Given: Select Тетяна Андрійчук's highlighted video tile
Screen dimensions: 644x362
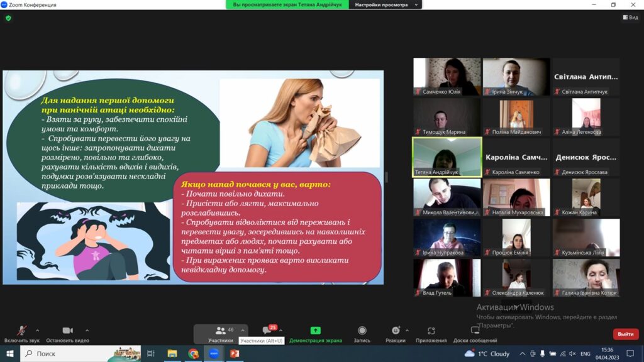Looking at the screenshot, I should pos(447,157).
